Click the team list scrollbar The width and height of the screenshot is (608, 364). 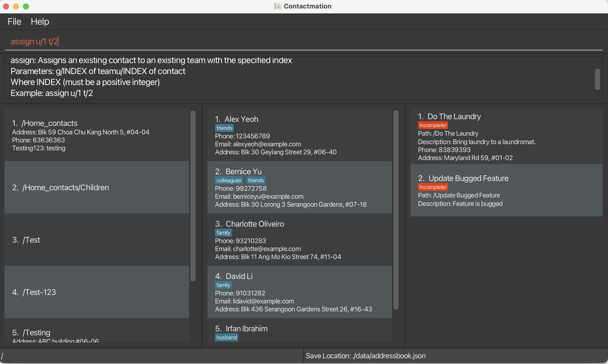coord(193,196)
